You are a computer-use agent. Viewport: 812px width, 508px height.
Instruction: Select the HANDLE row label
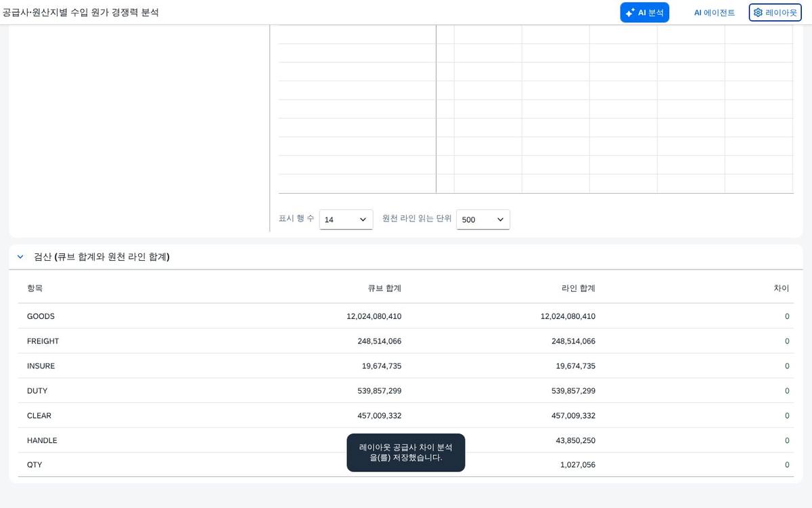(42, 440)
